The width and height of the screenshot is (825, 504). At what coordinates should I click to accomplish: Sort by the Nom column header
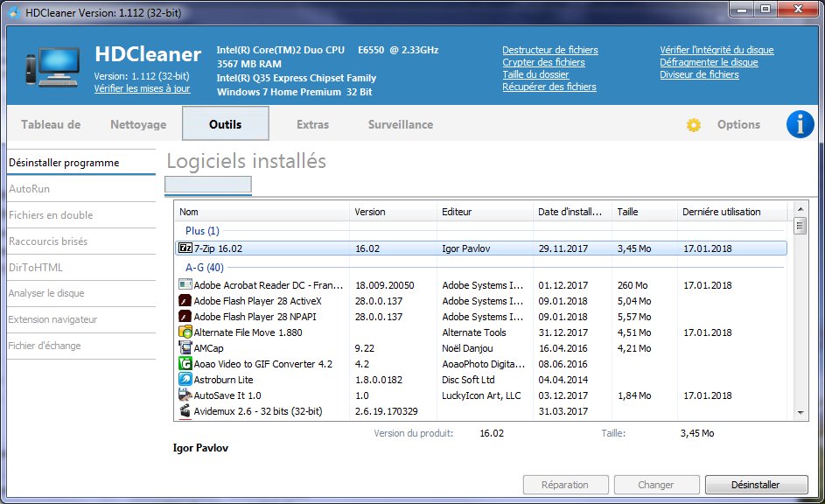pos(262,212)
